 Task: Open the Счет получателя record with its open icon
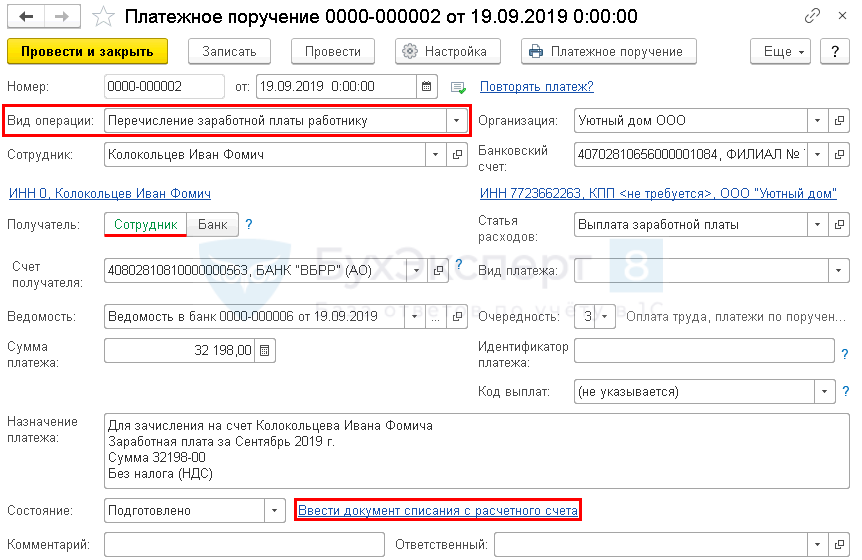coord(438,270)
